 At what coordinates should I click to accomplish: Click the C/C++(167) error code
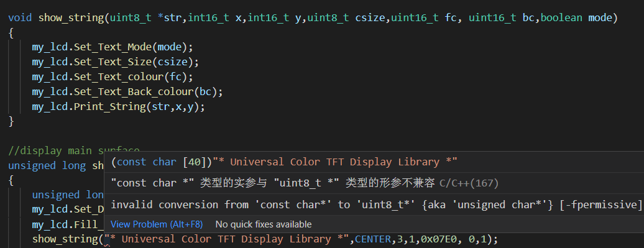pos(469,183)
